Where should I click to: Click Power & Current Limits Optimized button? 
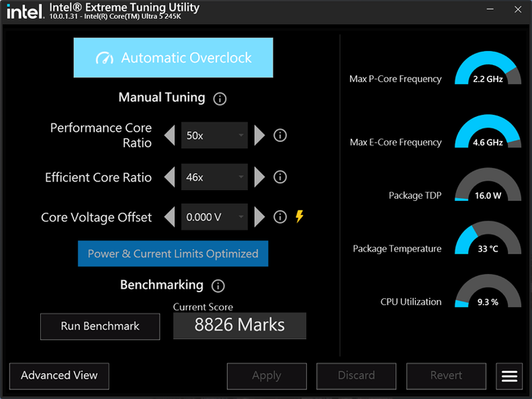click(173, 254)
